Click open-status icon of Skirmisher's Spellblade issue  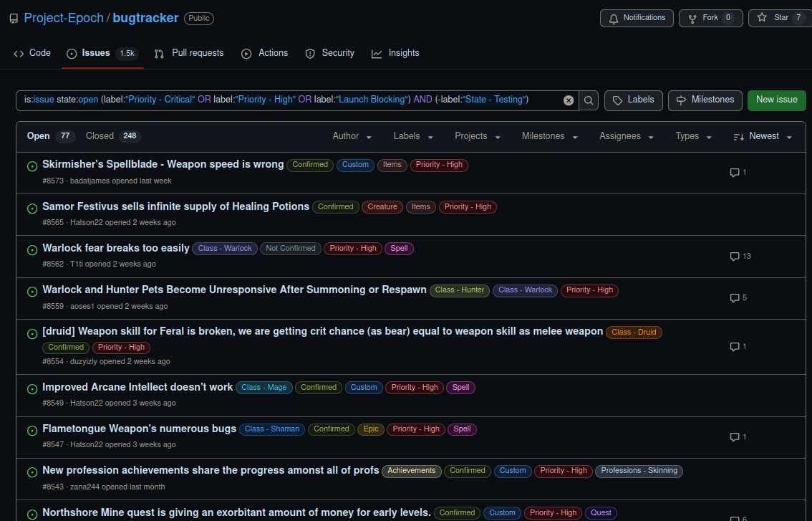(x=32, y=166)
